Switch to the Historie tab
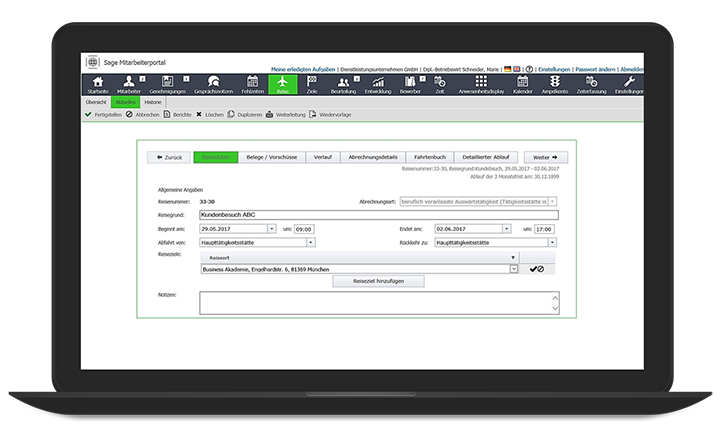The image size is (720, 434). (x=153, y=102)
